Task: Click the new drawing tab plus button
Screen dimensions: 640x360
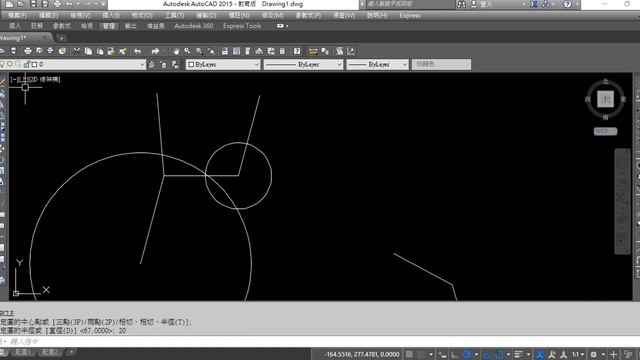Action: (61, 38)
